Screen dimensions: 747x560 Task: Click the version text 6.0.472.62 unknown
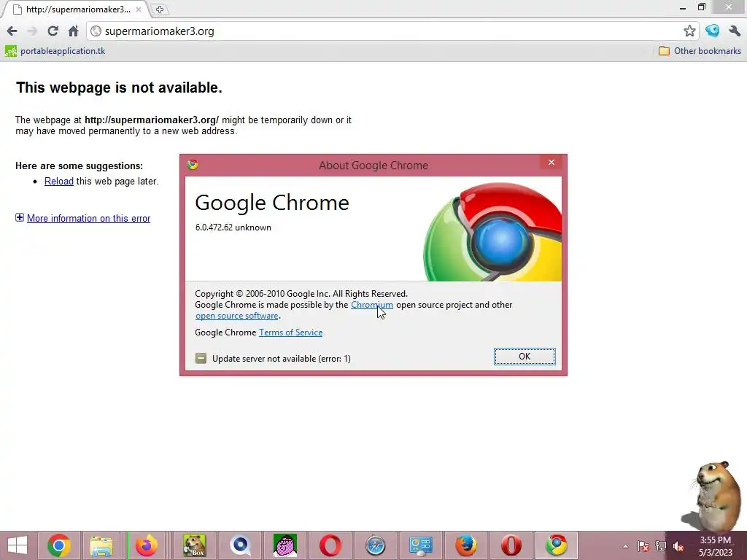[x=233, y=227]
